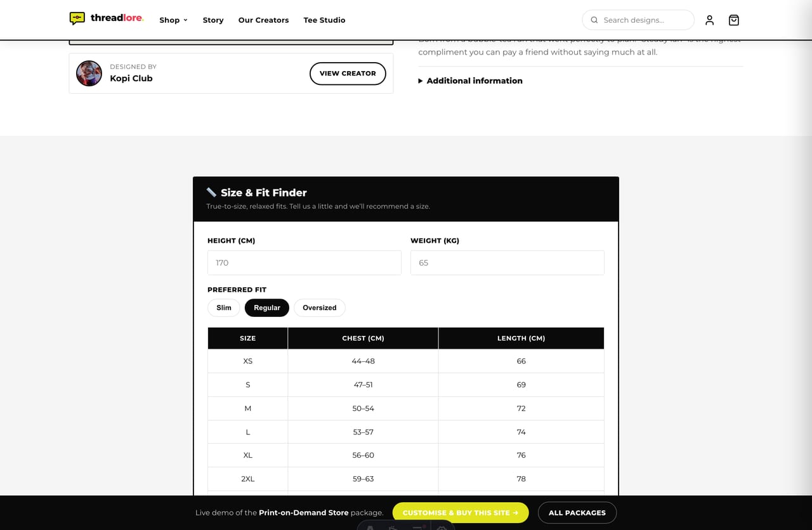Screen dimensions: 812x530
Task: Click the Print-on-Demand Store package text
Action: [321, 513]
